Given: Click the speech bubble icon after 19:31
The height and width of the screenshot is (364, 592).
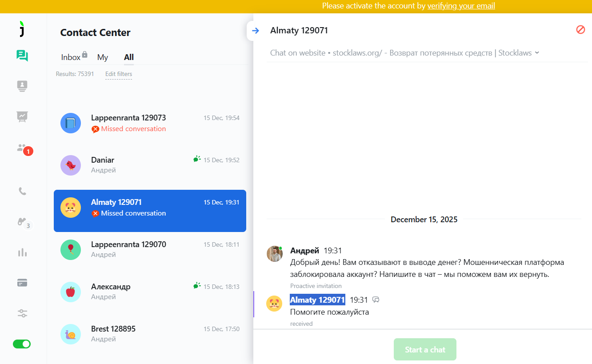Looking at the screenshot, I should 376,300.
